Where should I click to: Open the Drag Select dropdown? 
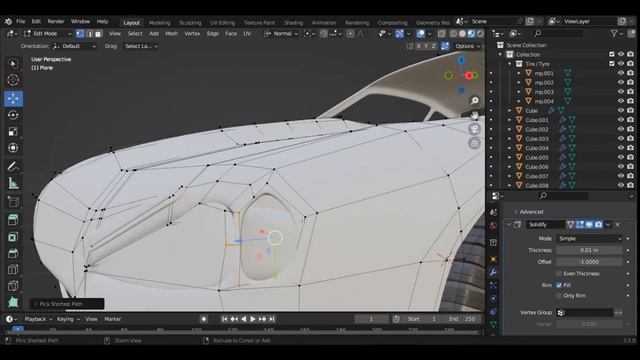141,46
